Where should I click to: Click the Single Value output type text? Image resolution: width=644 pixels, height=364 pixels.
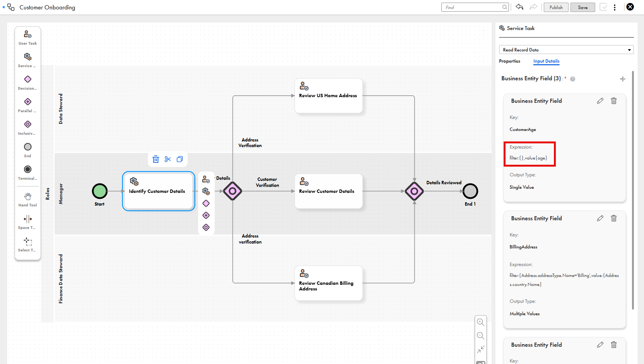522,187
